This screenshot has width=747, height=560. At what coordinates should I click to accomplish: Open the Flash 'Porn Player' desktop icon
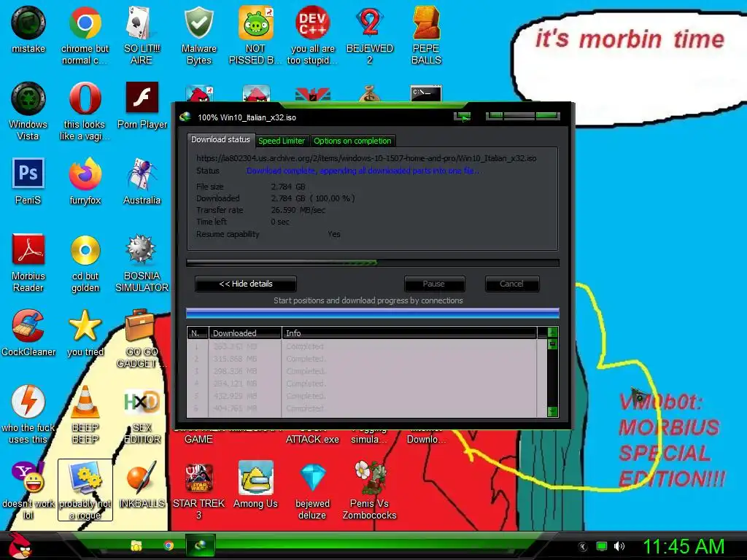pyautogui.click(x=142, y=106)
